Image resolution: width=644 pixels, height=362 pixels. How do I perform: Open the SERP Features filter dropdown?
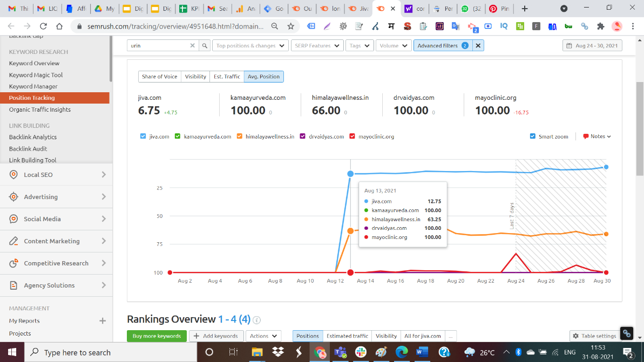click(x=317, y=45)
